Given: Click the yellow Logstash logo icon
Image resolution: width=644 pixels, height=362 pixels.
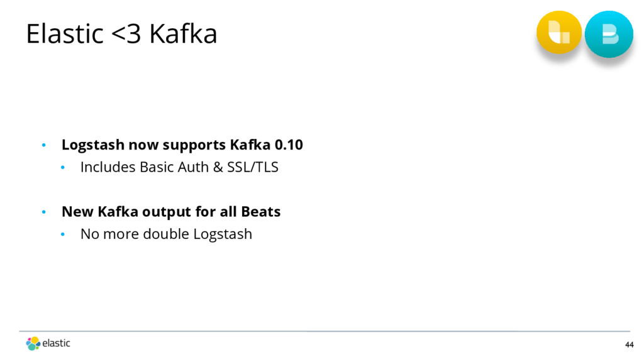Looking at the screenshot, I should pyautogui.click(x=559, y=33).
